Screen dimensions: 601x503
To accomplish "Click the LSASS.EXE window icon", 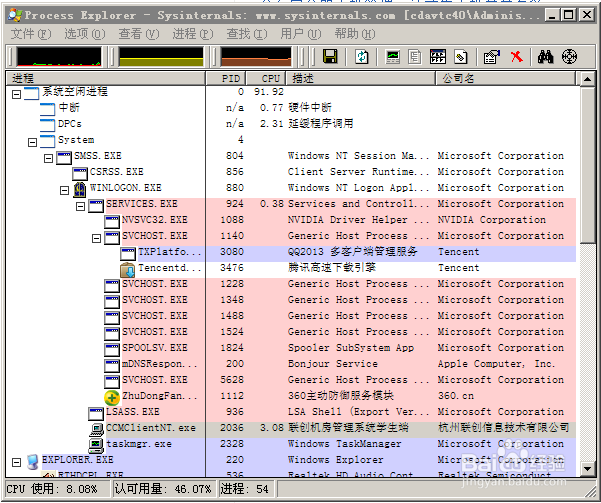I will coord(96,413).
